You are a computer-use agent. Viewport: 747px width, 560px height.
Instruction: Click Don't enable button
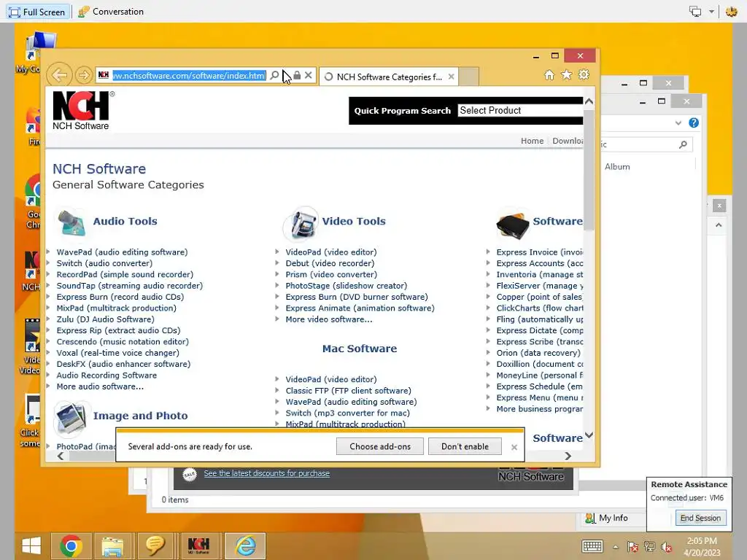465,447
